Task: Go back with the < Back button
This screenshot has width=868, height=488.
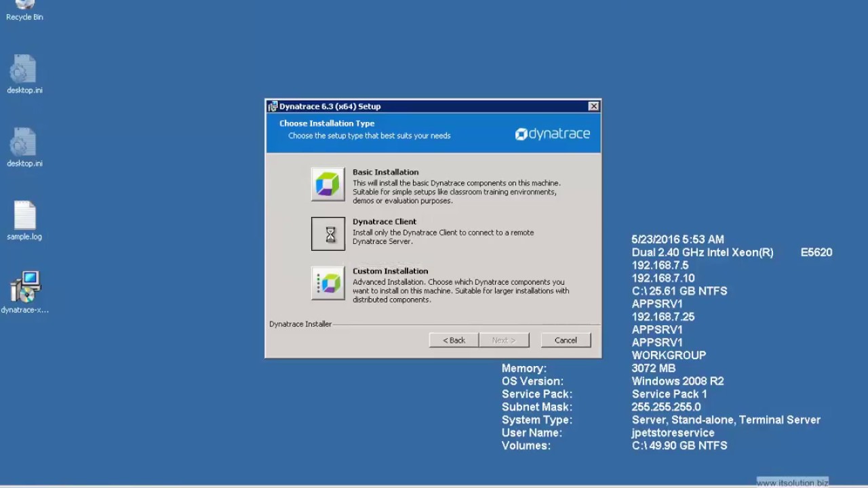Action: (454, 340)
